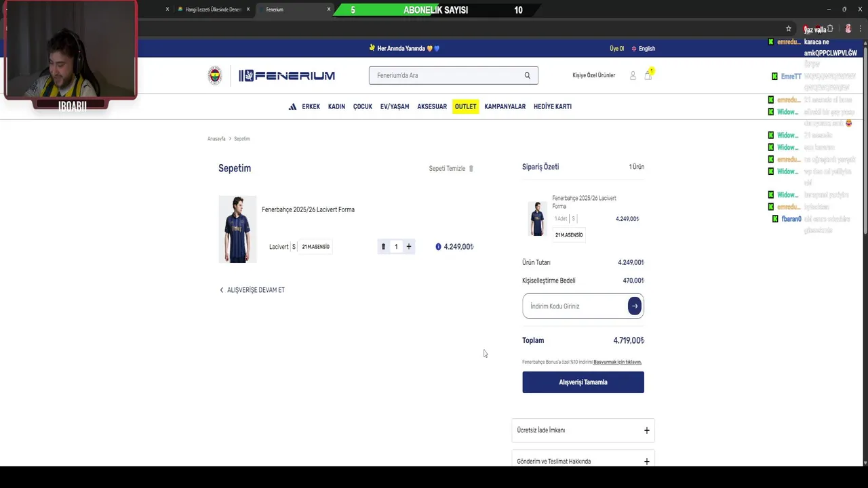Open the shopping bag cart icon
The width and height of the screenshot is (868, 488).
click(648, 75)
